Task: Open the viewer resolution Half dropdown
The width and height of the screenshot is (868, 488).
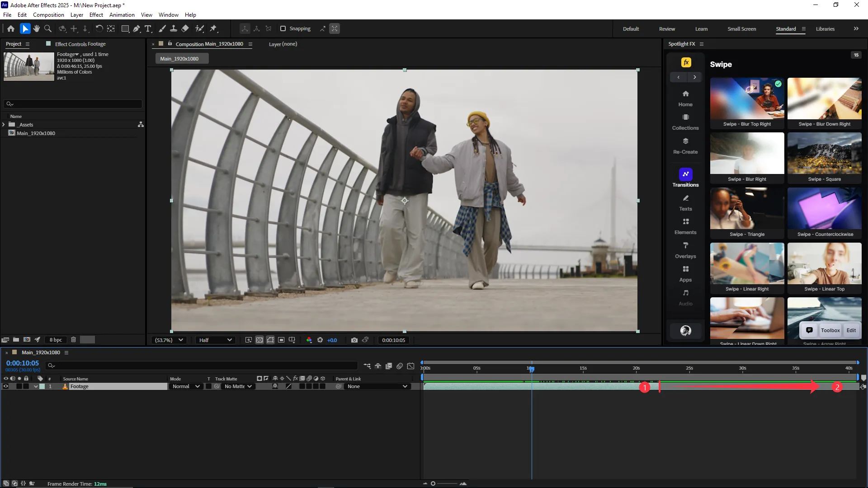Action: tap(215, 340)
